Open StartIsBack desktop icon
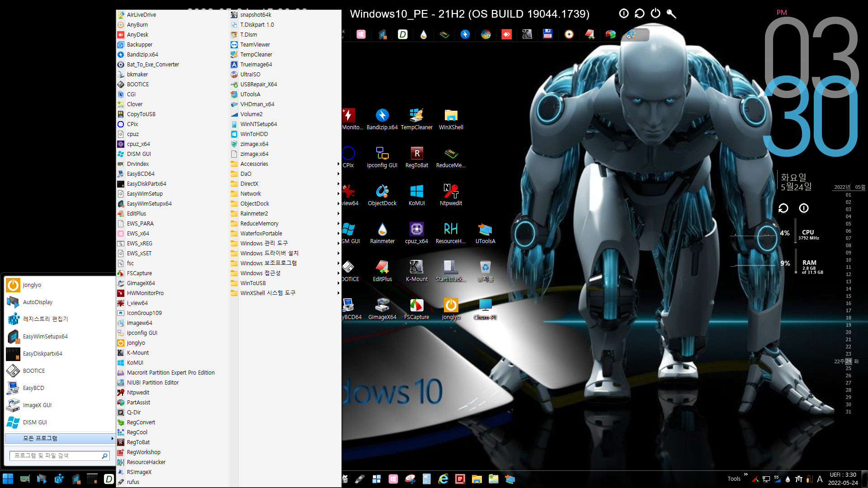 (x=451, y=271)
